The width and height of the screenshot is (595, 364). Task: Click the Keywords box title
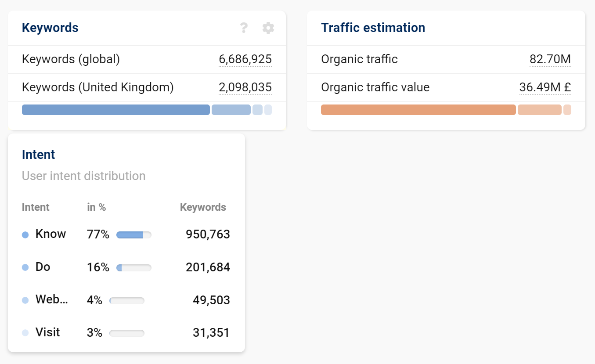[50, 28]
